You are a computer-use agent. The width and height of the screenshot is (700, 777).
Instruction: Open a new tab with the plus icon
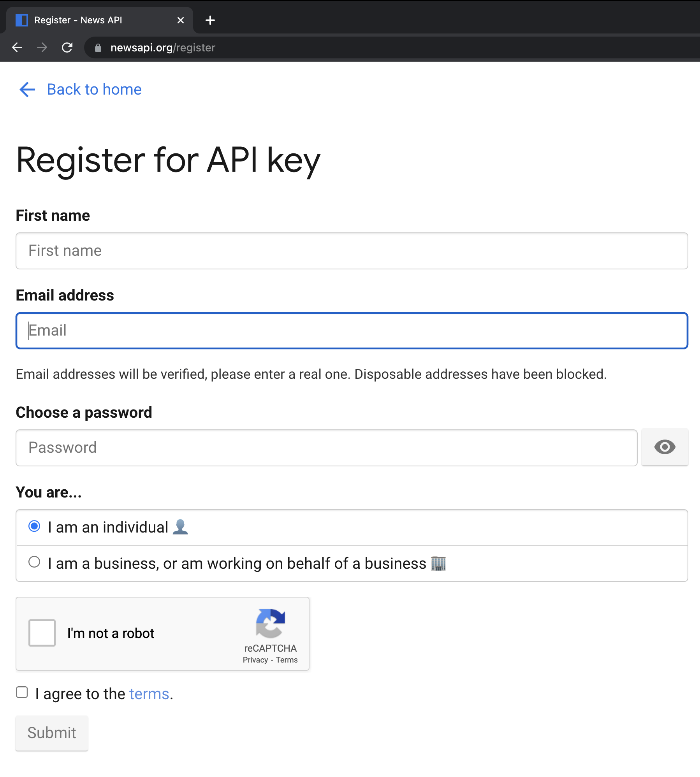(210, 20)
